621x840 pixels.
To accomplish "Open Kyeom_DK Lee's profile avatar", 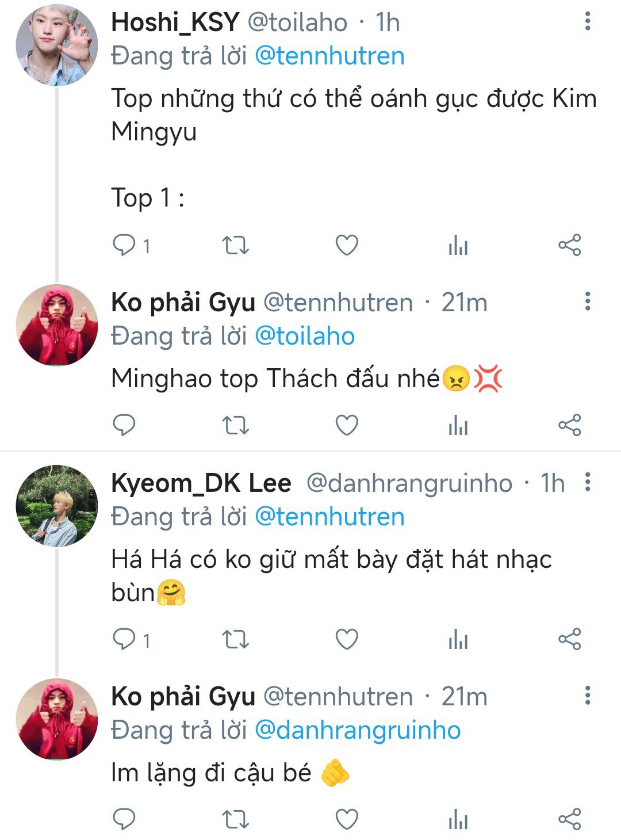I will [x=56, y=505].
